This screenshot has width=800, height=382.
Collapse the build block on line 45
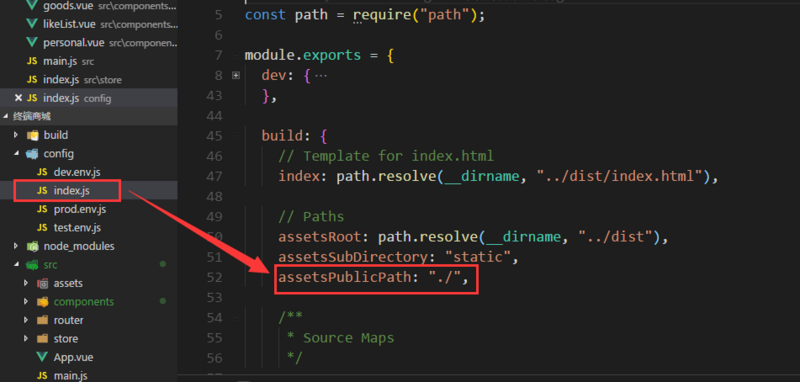click(236, 136)
